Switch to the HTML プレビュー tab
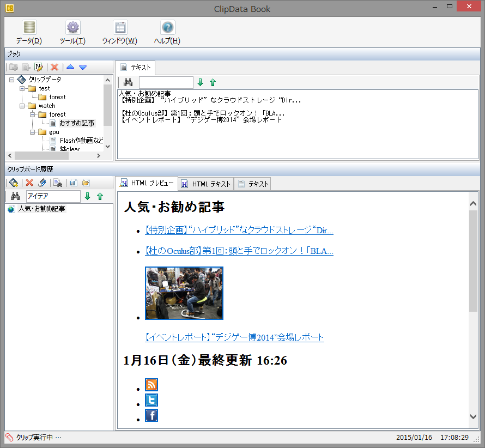This screenshot has height=448, width=485. tap(147, 183)
